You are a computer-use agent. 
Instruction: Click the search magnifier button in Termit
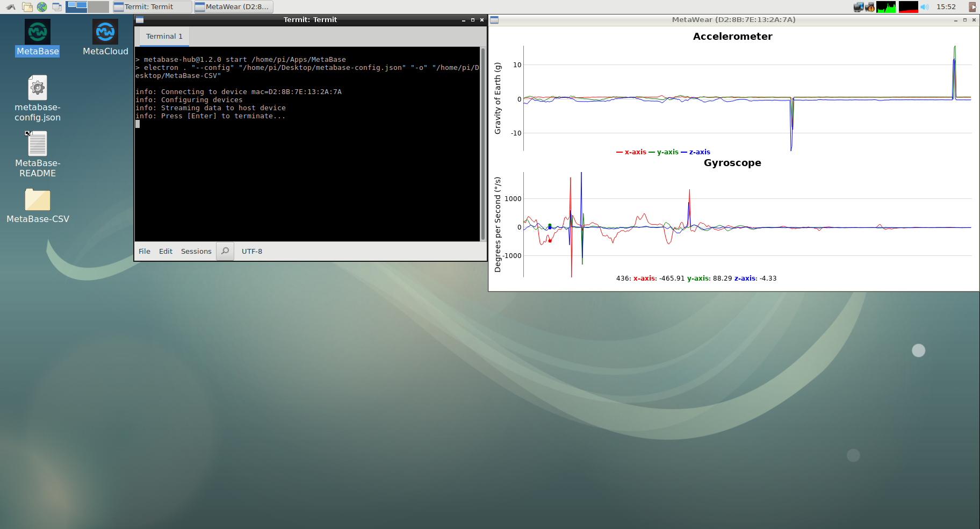point(225,251)
